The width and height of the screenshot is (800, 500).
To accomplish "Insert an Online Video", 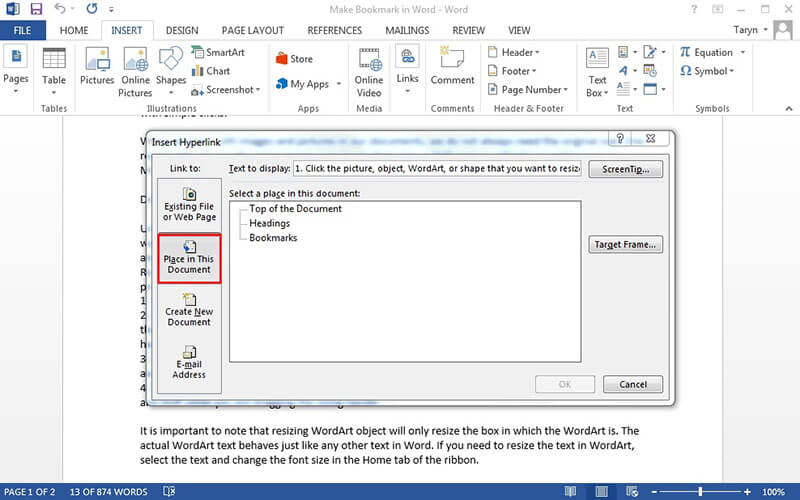I will click(369, 71).
